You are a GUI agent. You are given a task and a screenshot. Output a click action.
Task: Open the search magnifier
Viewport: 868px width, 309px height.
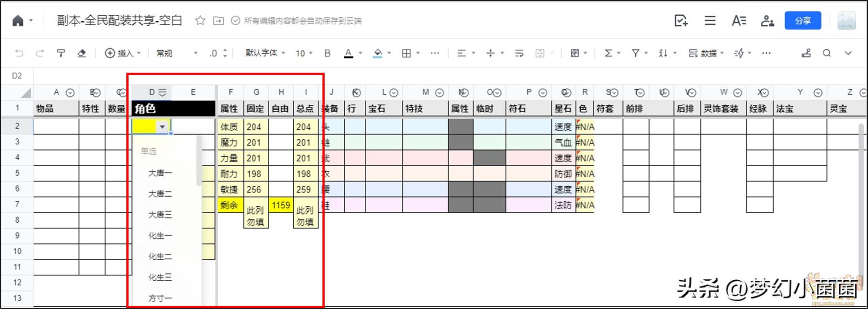click(x=827, y=53)
